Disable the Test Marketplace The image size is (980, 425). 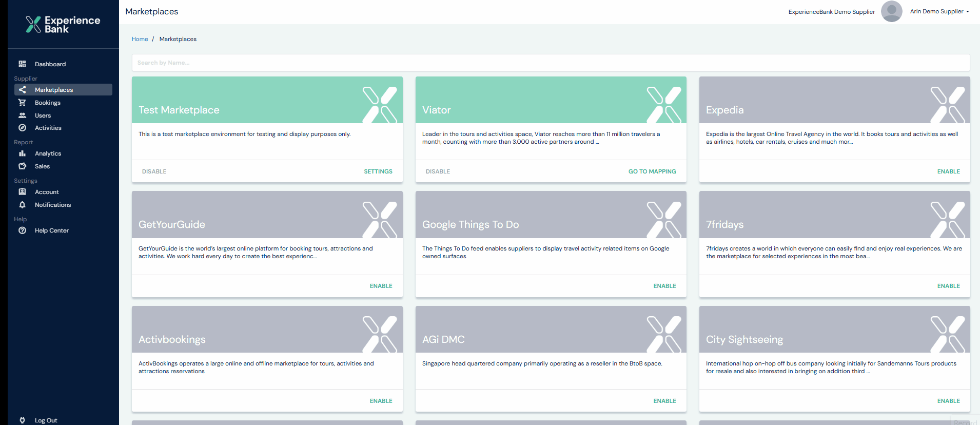(154, 171)
